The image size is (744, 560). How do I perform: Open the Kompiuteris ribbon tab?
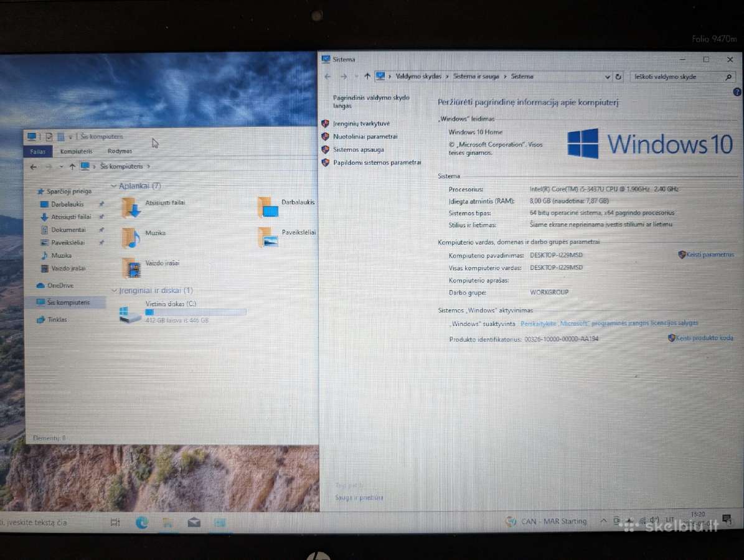tap(76, 151)
